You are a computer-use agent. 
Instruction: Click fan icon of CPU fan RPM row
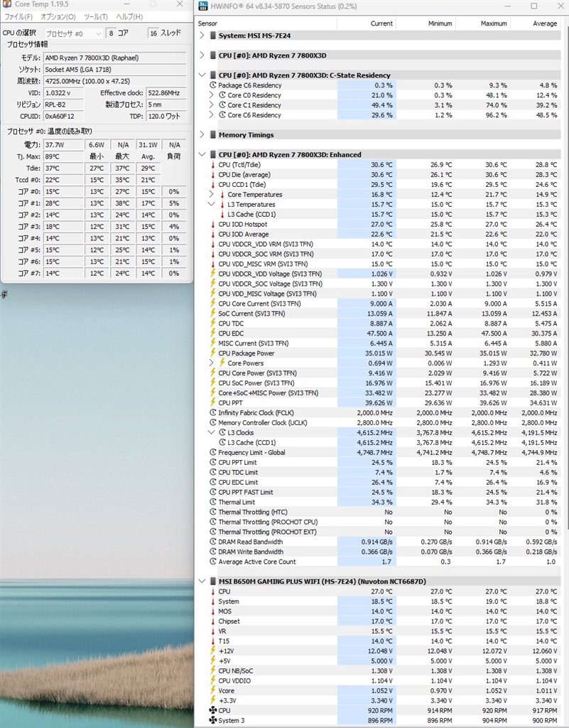[x=213, y=710]
